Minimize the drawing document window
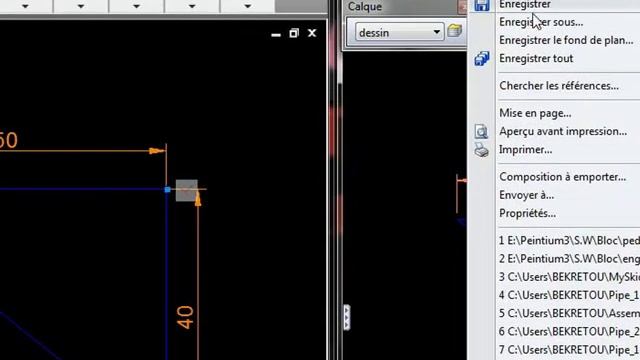 [276, 34]
